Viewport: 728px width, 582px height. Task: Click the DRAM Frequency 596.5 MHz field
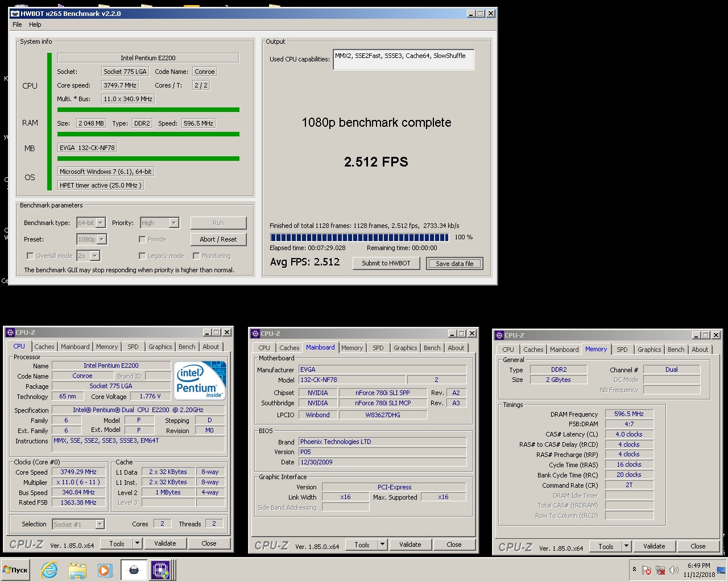(x=628, y=414)
